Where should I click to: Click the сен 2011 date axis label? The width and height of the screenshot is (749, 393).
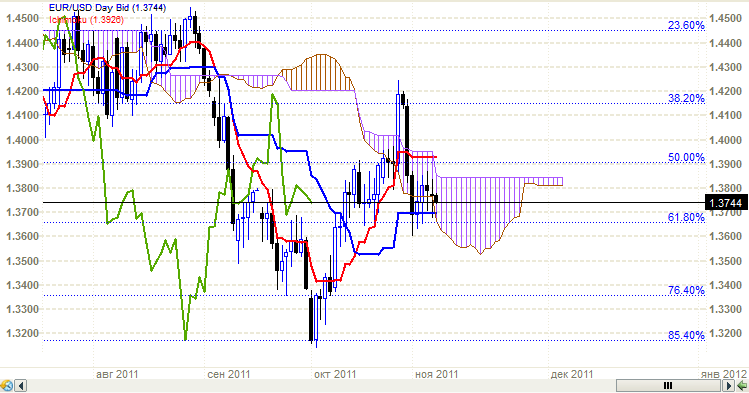[x=229, y=374]
